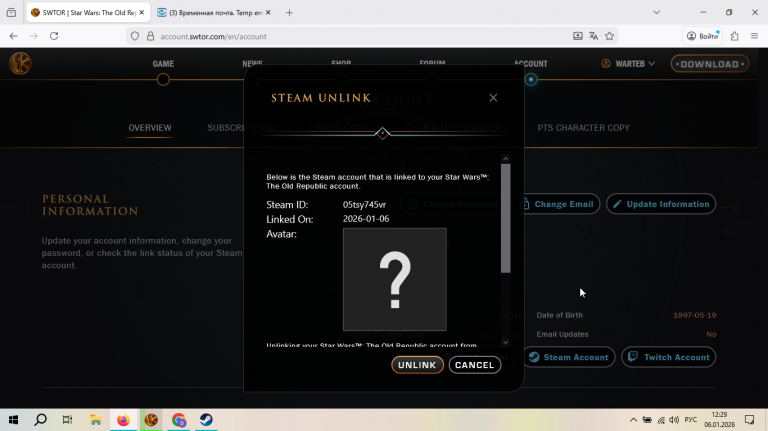Click the network tray icon
The height and width of the screenshot is (431, 768).
coord(661,420)
